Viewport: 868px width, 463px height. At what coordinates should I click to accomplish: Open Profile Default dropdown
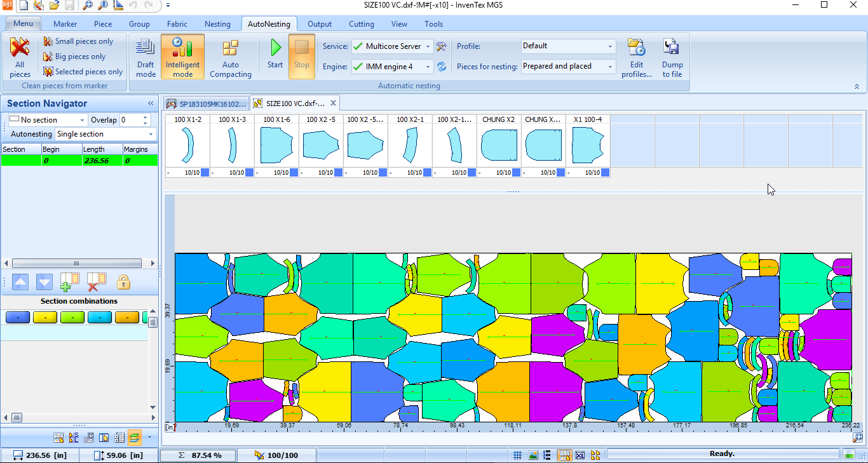click(x=611, y=46)
